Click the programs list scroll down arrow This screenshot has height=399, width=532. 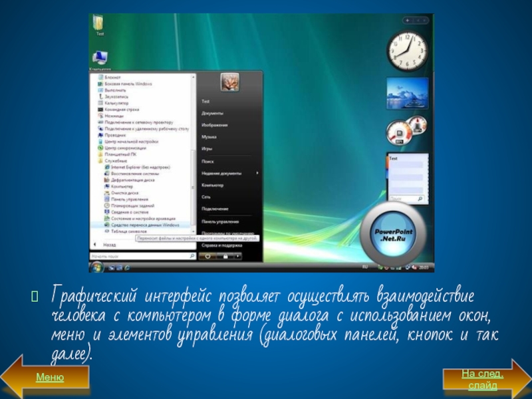tap(194, 231)
